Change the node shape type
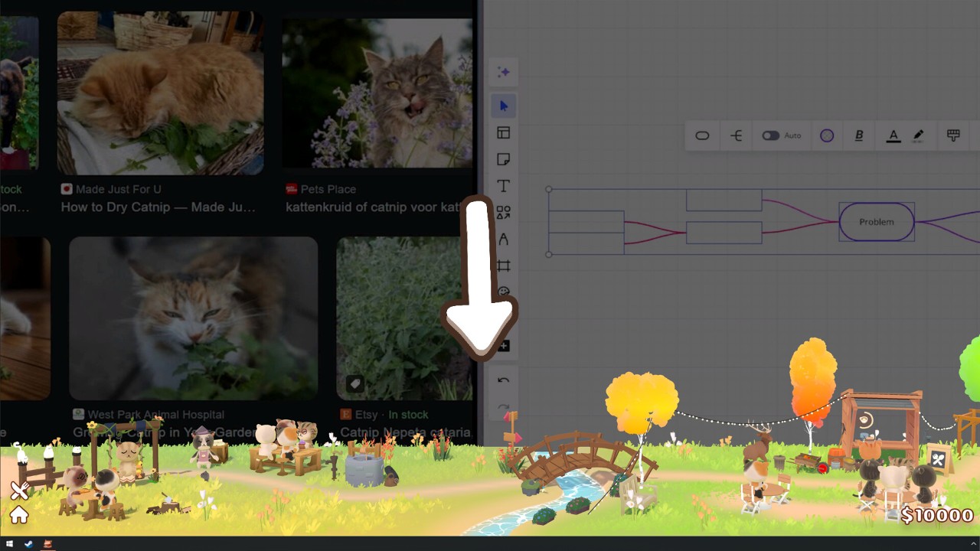This screenshot has width=980, height=551. coord(702,135)
